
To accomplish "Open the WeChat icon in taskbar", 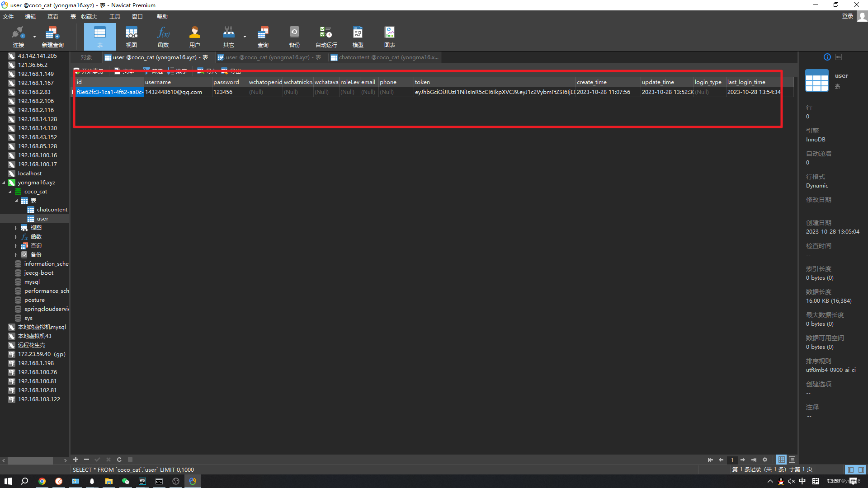I will point(126,481).
